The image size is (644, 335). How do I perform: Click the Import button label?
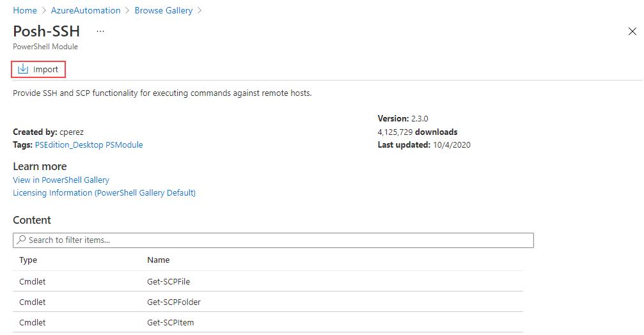(45, 70)
